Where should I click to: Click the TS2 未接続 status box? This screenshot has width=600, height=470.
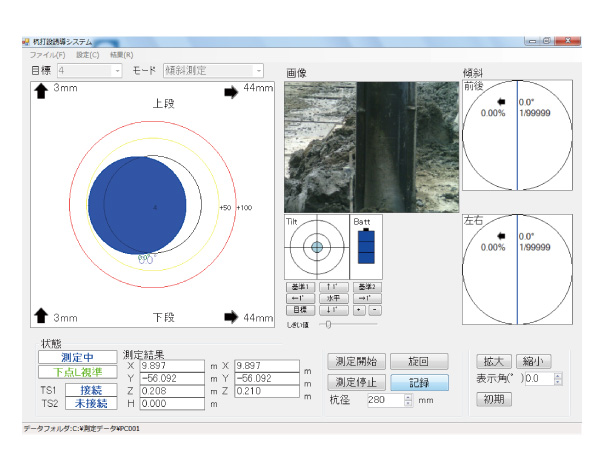tap(91, 403)
